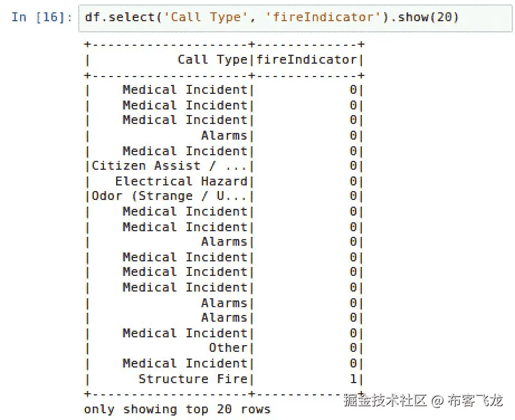Click the Odor (Strange / U... row text

(x=169, y=196)
